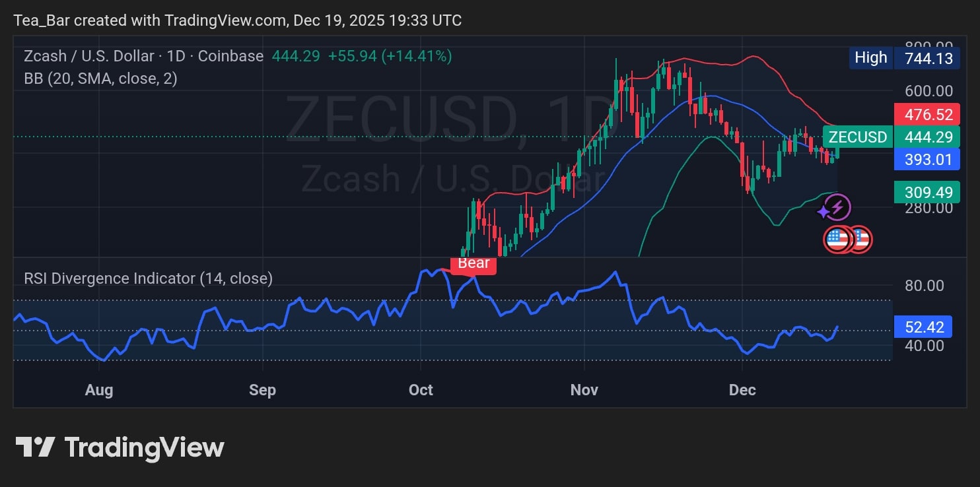Open the Coinbase exchange selector in the title
The image size is (980, 487).
230,56
